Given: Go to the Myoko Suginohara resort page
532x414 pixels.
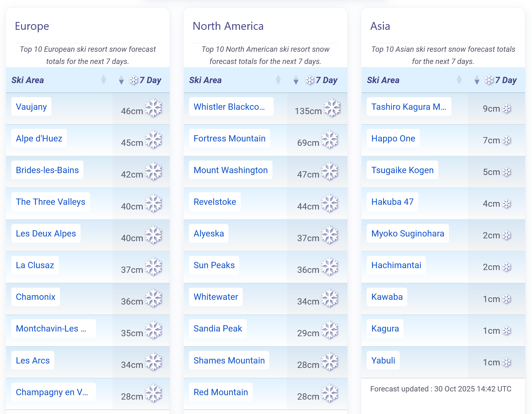Looking at the screenshot, I should (408, 233).
